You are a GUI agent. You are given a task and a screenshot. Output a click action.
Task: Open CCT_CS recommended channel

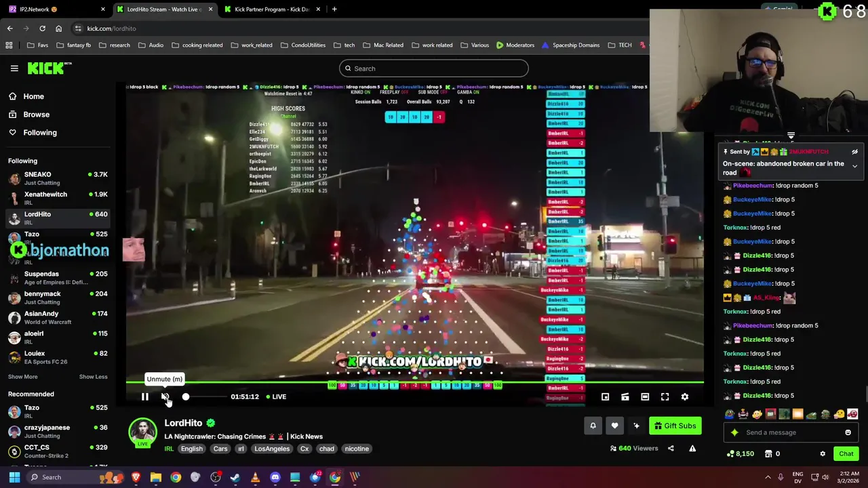coord(58,451)
